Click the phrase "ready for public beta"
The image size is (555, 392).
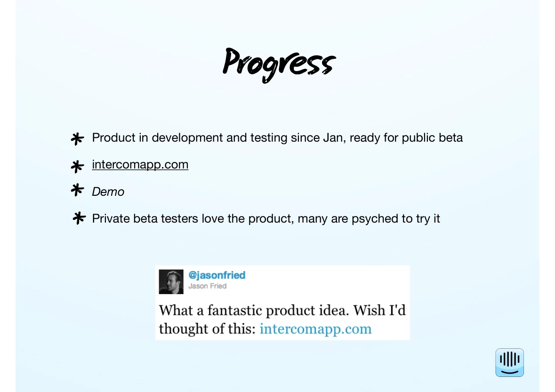point(406,138)
